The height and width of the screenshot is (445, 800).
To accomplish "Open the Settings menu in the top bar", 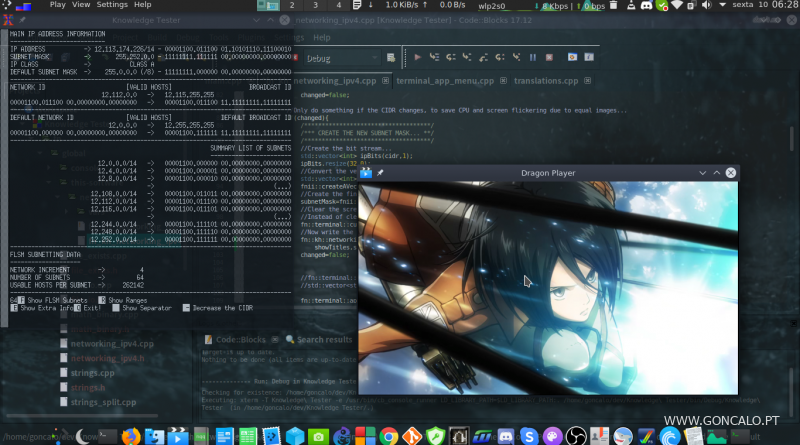I will click(112, 5).
